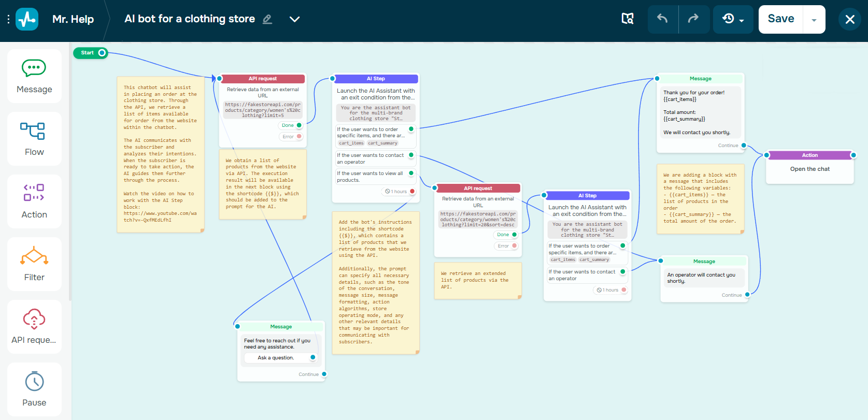Screen dimensions: 868x420
Task: Select the "Open the chat" action text
Action: [809, 169]
